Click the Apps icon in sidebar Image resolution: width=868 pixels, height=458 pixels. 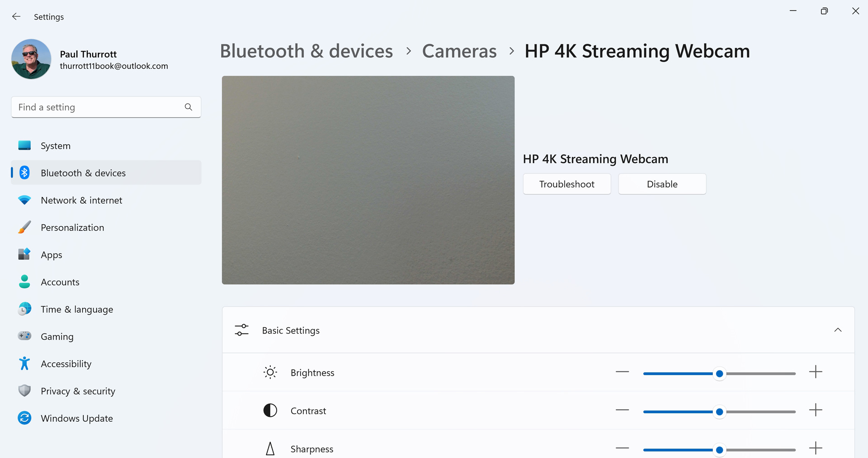[24, 254]
